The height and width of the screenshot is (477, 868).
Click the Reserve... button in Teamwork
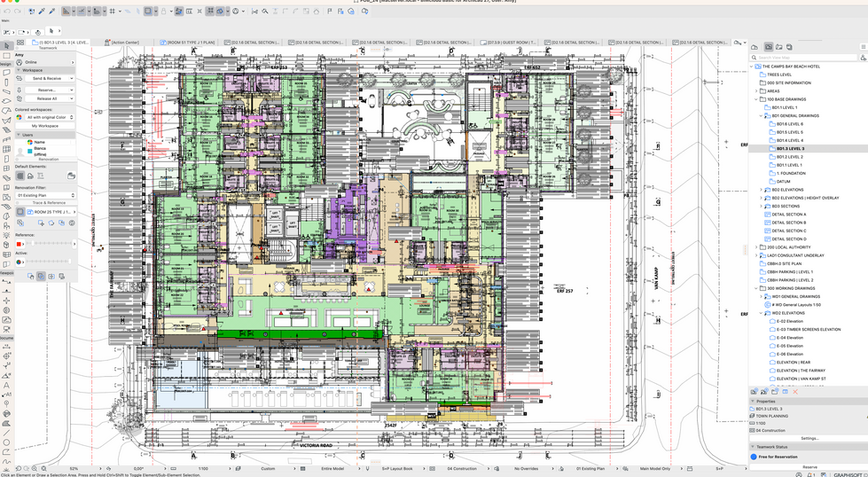pyautogui.click(x=46, y=90)
